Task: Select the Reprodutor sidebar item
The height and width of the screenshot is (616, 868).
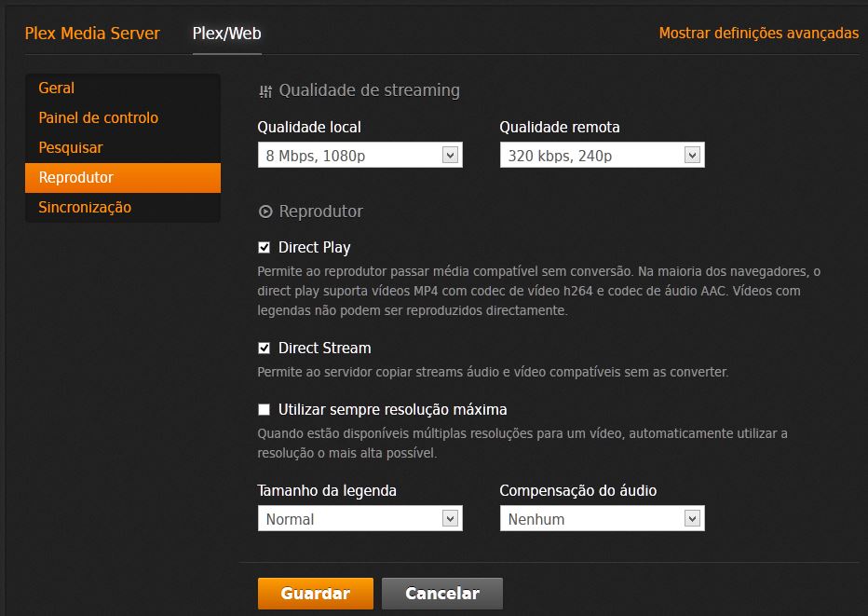Action: [123, 178]
